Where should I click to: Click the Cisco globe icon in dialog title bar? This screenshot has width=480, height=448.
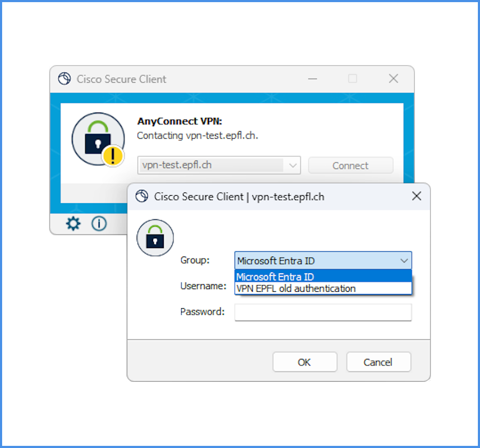tap(141, 196)
